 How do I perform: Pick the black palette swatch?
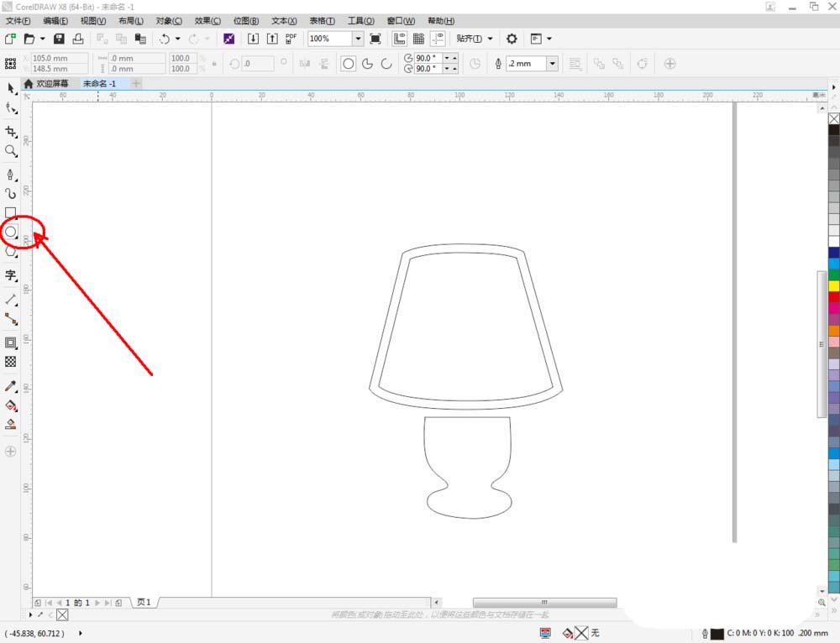[x=833, y=129]
